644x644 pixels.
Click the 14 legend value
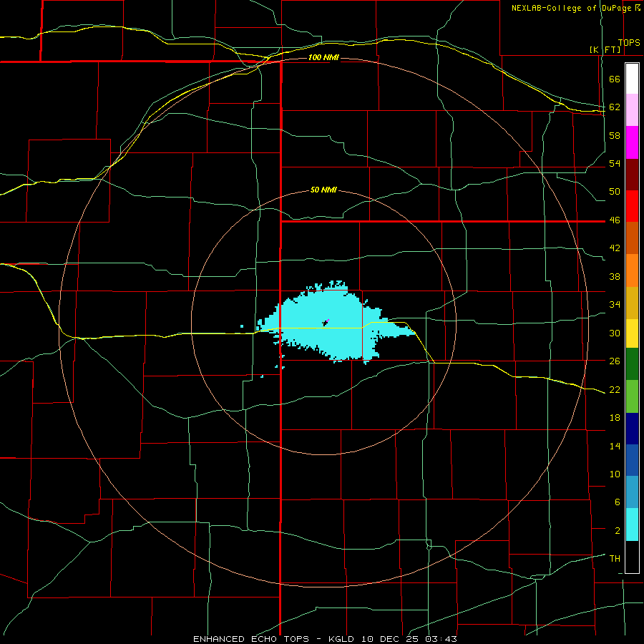(615, 446)
